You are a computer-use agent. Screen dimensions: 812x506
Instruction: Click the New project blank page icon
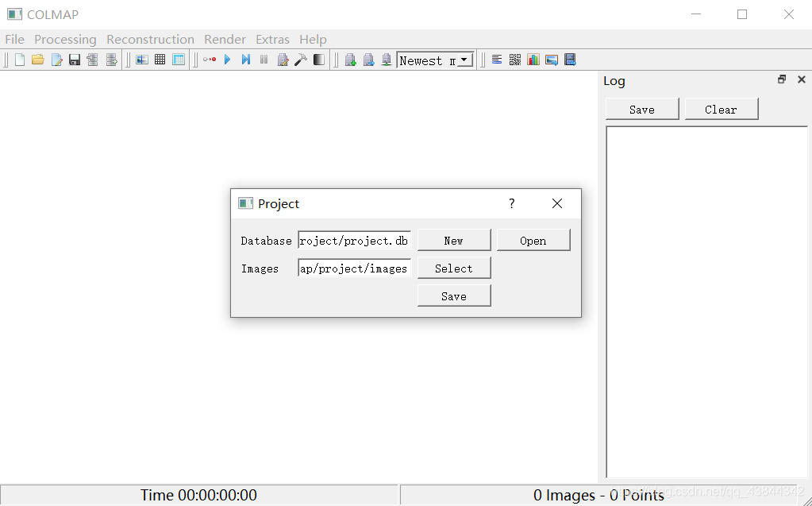click(x=20, y=60)
